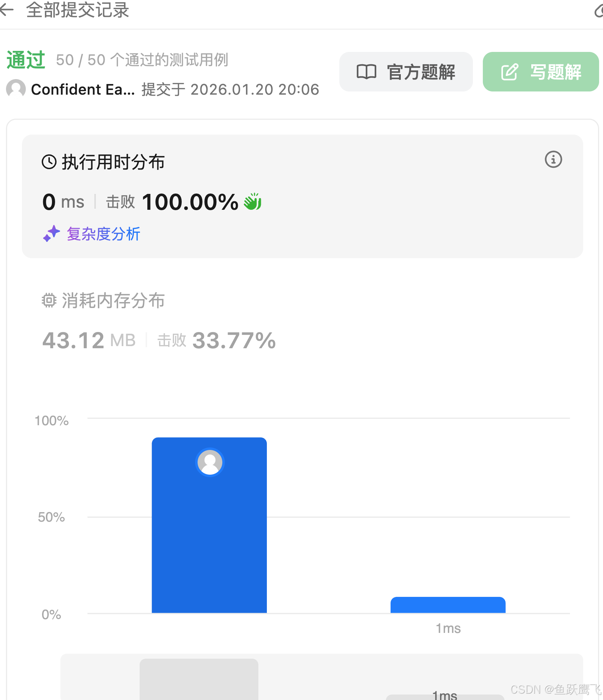Click the clapping hands icon after 100.00%
603x700 pixels.
pyautogui.click(x=253, y=202)
